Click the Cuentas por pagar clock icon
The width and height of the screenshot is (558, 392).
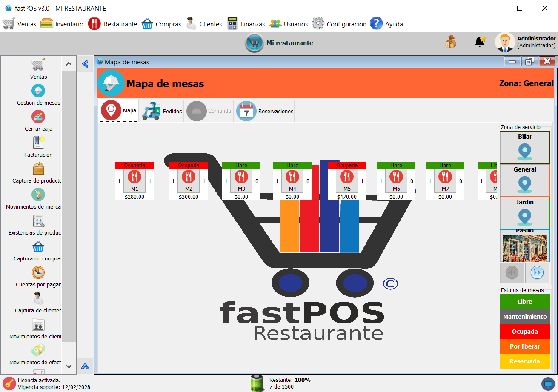38,272
